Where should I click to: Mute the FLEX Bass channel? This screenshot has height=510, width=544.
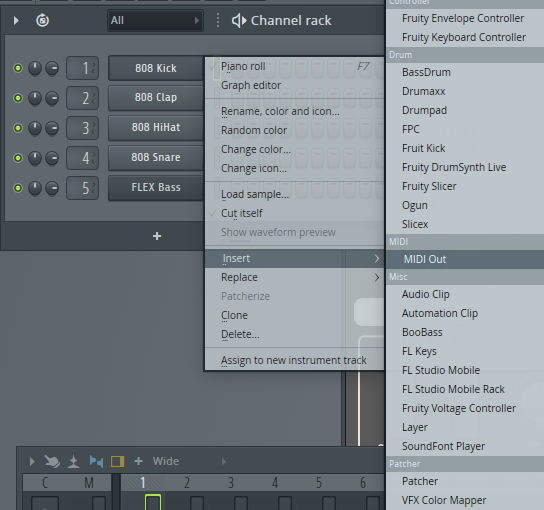[x=18, y=188]
